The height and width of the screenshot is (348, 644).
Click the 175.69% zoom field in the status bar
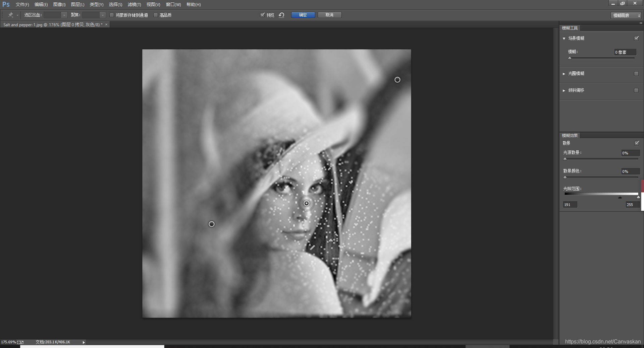click(8, 342)
